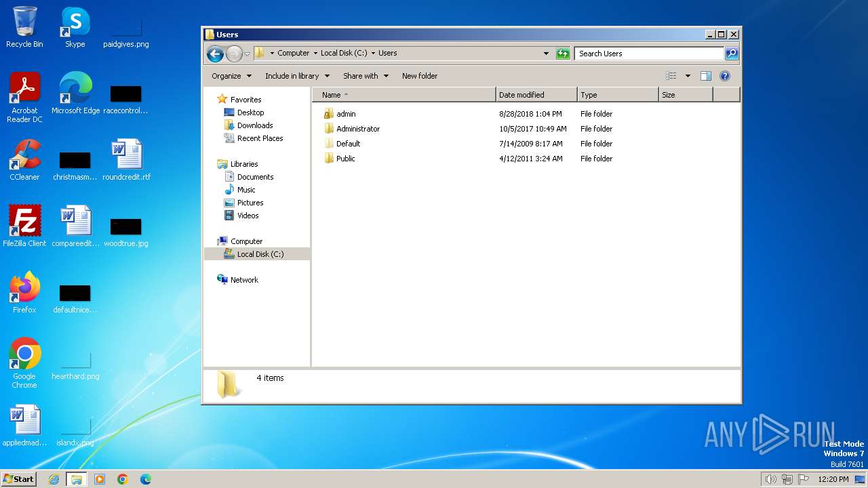The height and width of the screenshot is (488, 868).
Task: Click the Skype desktop shortcut
Action: click(75, 27)
